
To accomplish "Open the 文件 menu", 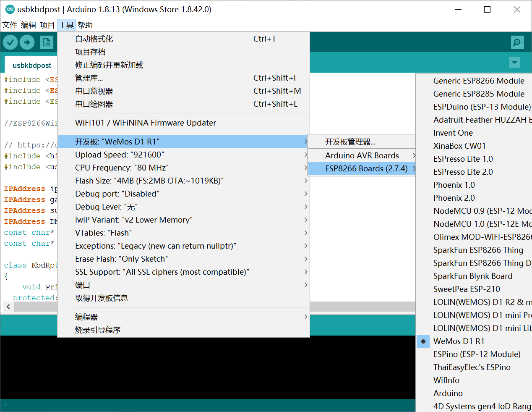I will coord(10,25).
